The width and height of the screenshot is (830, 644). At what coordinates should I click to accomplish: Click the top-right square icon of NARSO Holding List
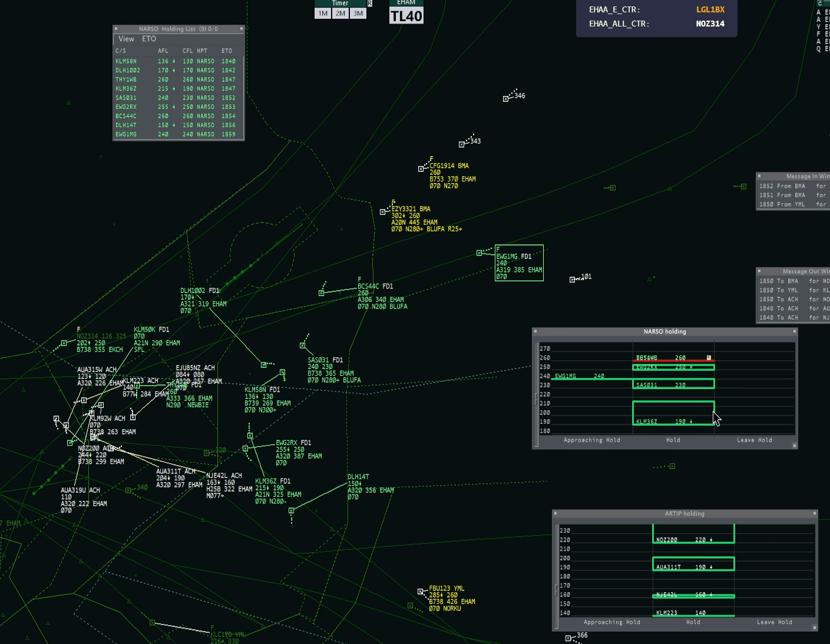point(242,28)
